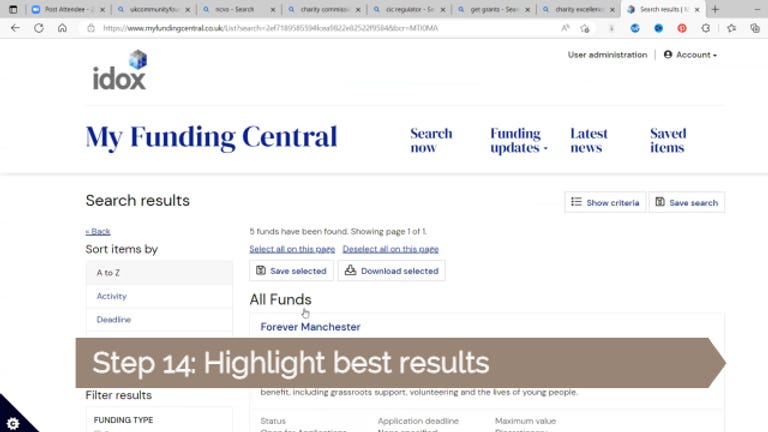768x432 pixels.
Task: Click the FUNDING TYPE filter heading
Action: [x=123, y=420]
